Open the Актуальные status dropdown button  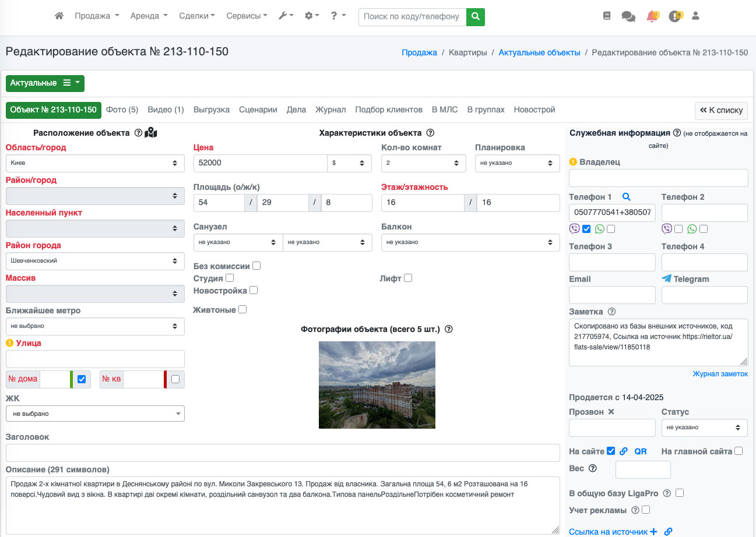click(x=45, y=83)
